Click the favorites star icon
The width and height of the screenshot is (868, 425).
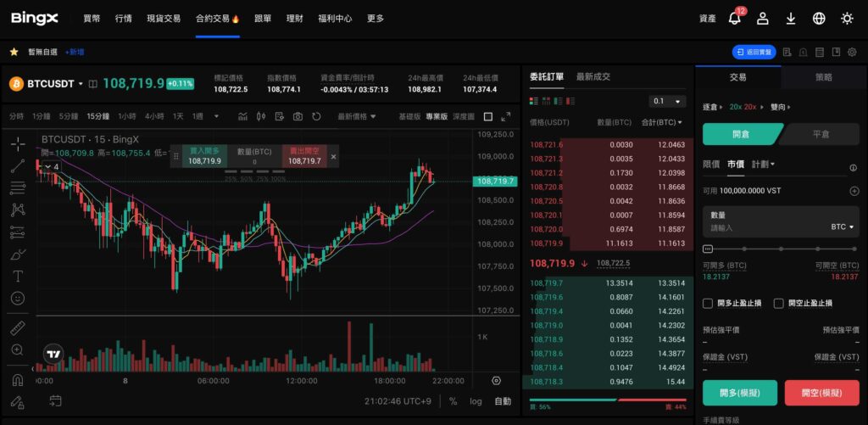click(14, 52)
